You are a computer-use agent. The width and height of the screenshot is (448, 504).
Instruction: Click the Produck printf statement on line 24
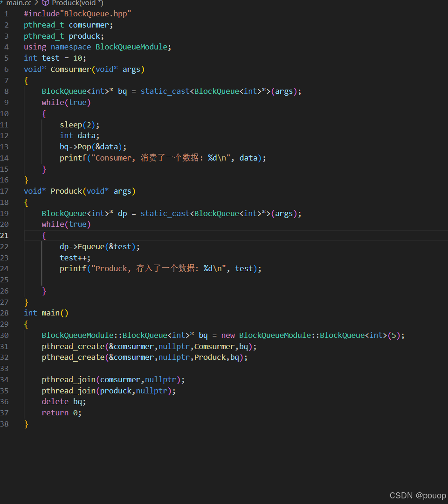[160, 268]
